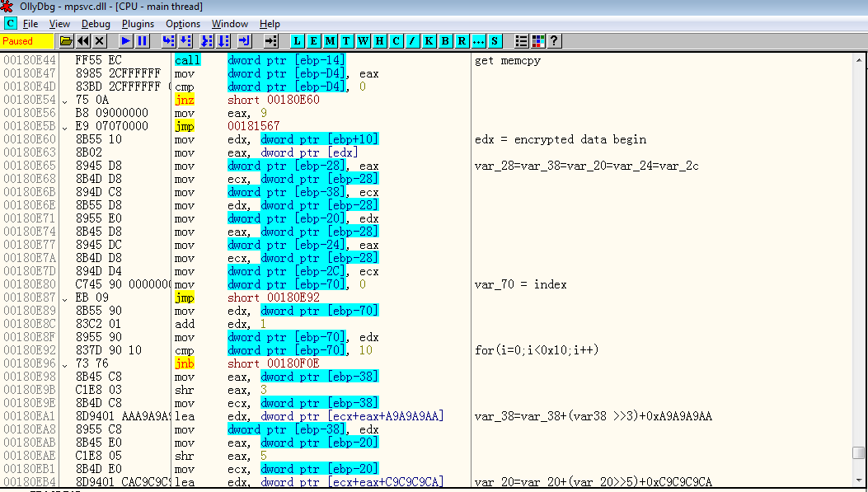Click the Step over icon
868x492 pixels.
[185, 40]
